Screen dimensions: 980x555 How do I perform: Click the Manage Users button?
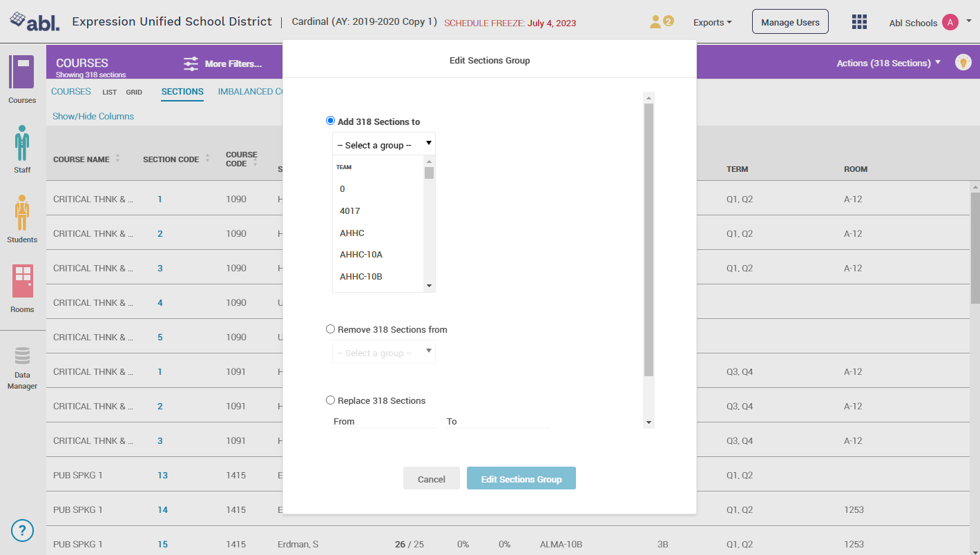[x=789, y=22]
